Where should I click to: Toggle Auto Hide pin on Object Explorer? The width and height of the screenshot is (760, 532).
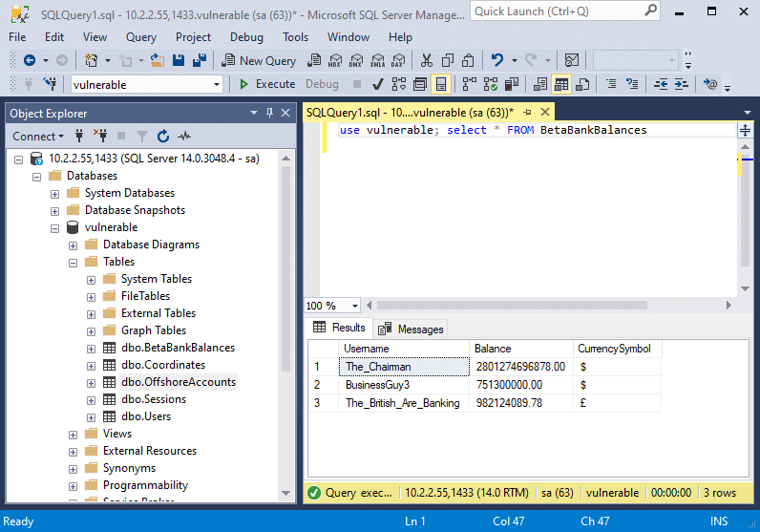pyautogui.click(x=269, y=113)
